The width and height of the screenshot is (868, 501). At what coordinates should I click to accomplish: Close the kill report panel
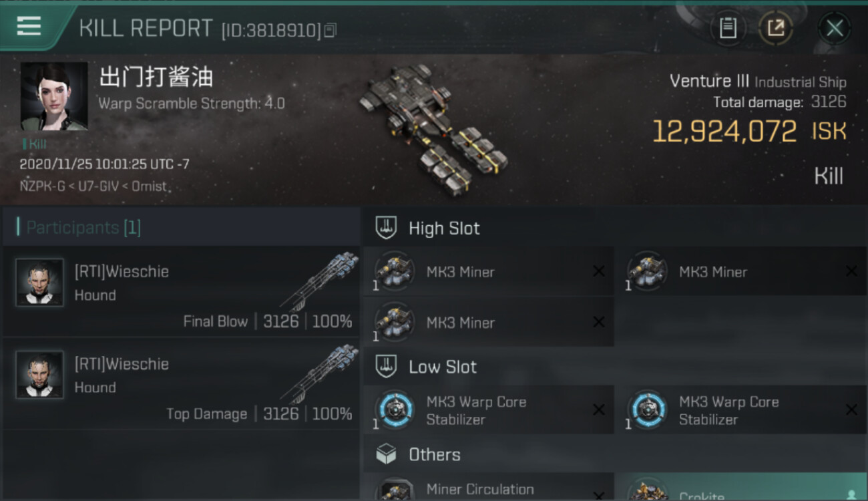pyautogui.click(x=835, y=28)
